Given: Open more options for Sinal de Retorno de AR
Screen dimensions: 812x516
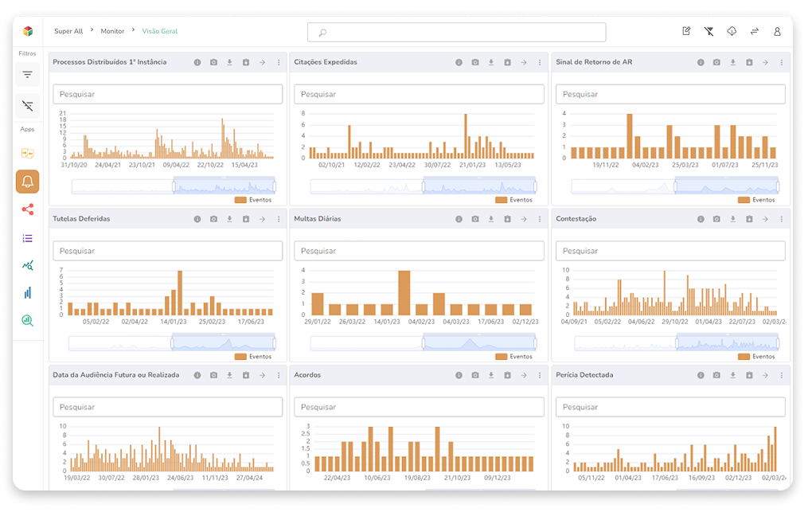Looking at the screenshot, I should click(782, 62).
